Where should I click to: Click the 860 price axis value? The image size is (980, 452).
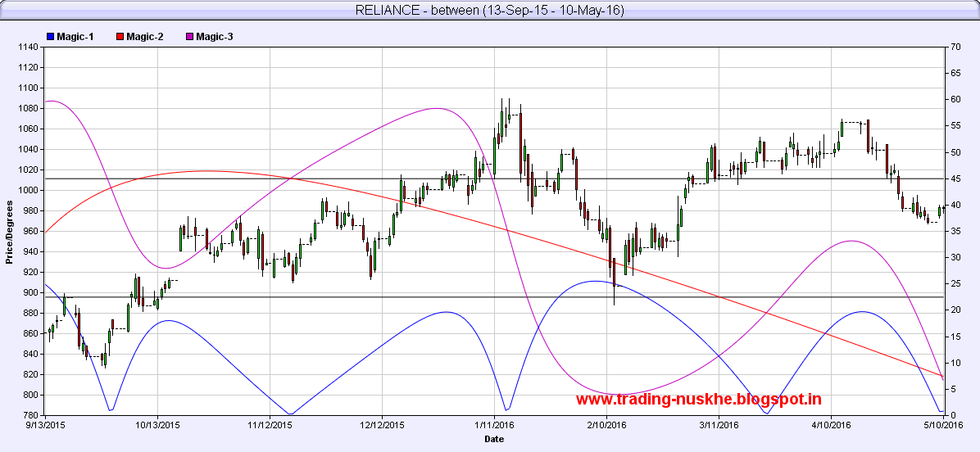32,334
